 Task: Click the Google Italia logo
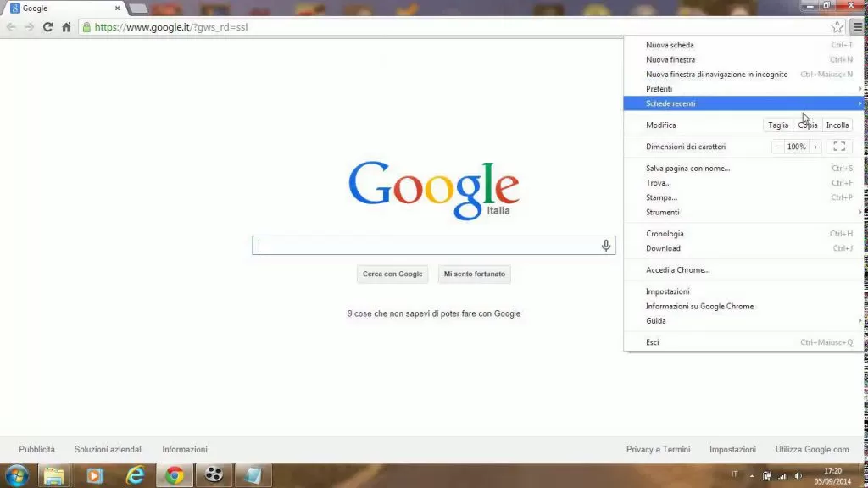coord(434,191)
